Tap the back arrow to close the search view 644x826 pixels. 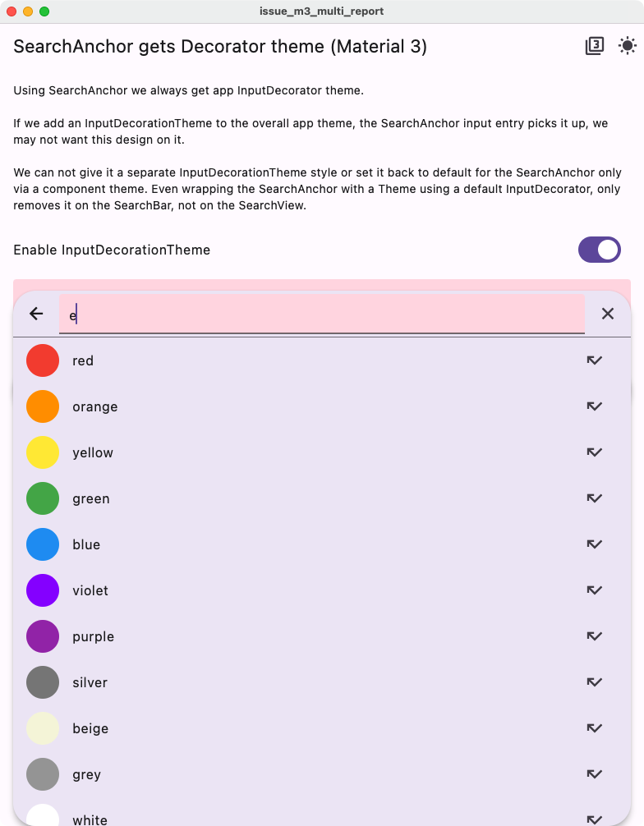pyautogui.click(x=36, y=314)
